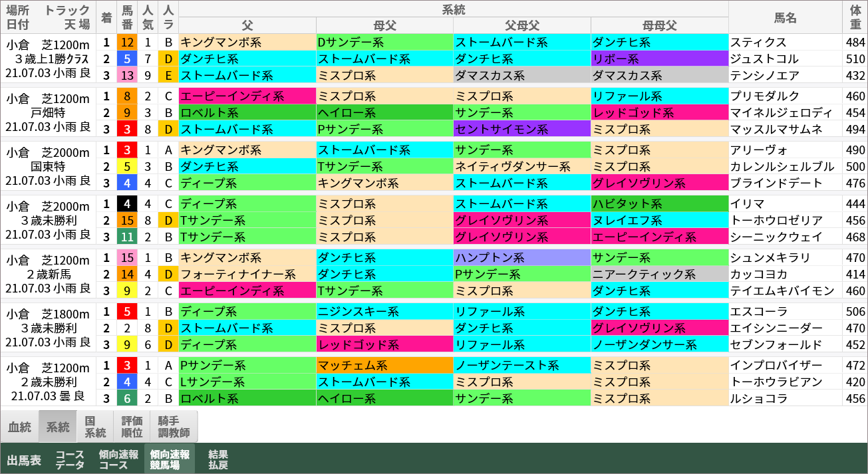Open コースデータ in bottom bar
This screenshot has width=868, height=474.
point(70,459)
